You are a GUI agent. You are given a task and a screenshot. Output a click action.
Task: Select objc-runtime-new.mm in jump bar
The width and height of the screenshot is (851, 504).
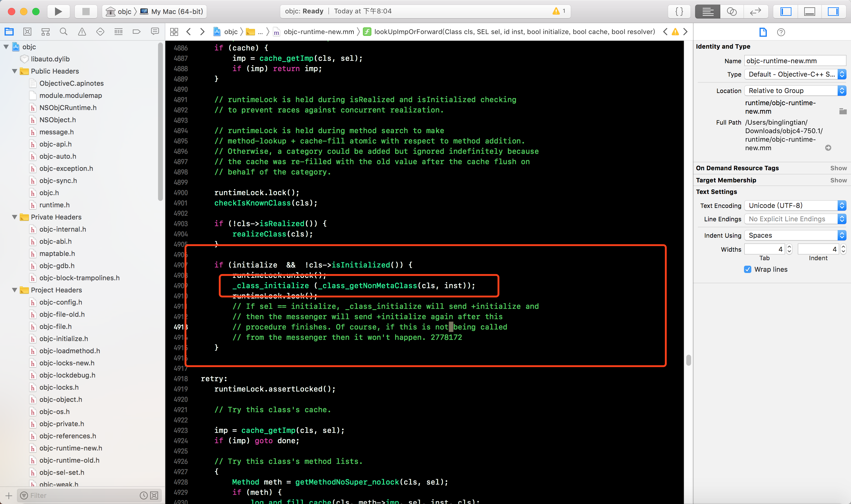(x=319, y=32)
